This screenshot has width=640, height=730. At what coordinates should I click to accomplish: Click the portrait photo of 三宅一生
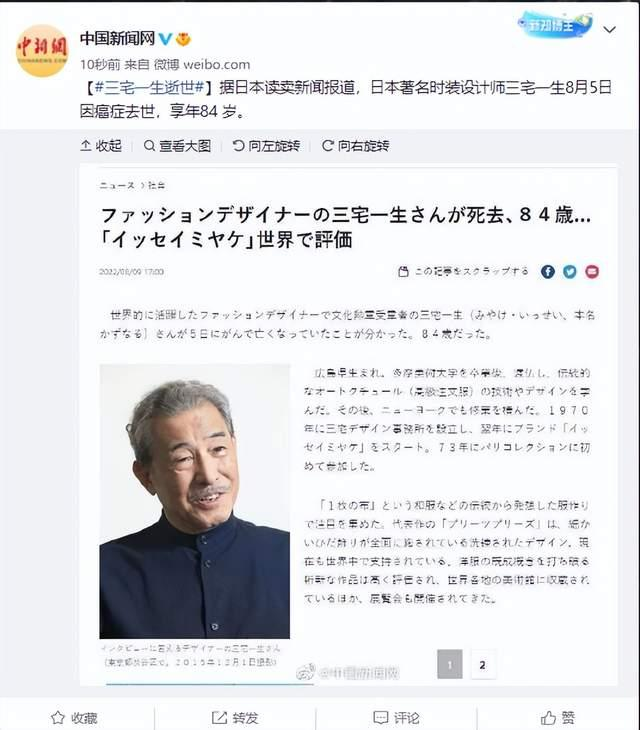click(195, 501)
